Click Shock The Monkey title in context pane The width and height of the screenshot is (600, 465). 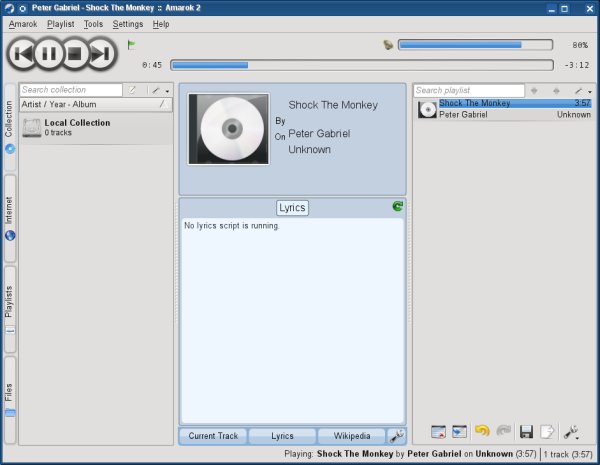click(x=333, y=105)
